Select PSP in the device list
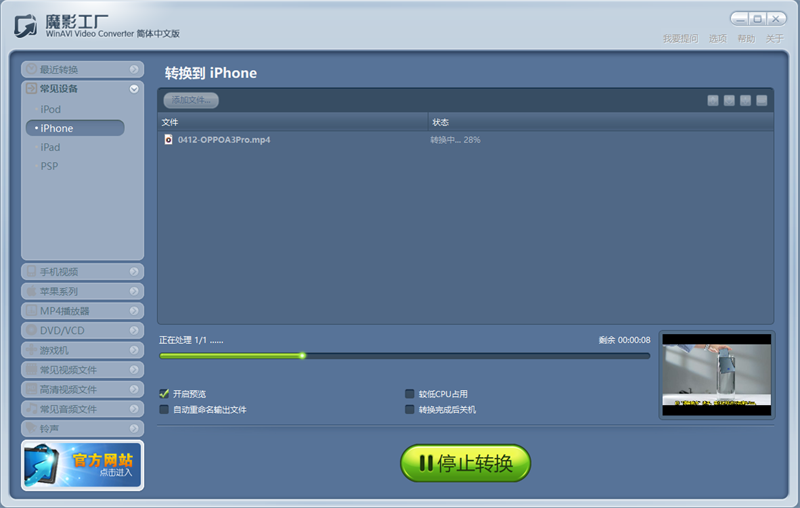800x508 pixels. pyautogui.click(x=49, y=166)
